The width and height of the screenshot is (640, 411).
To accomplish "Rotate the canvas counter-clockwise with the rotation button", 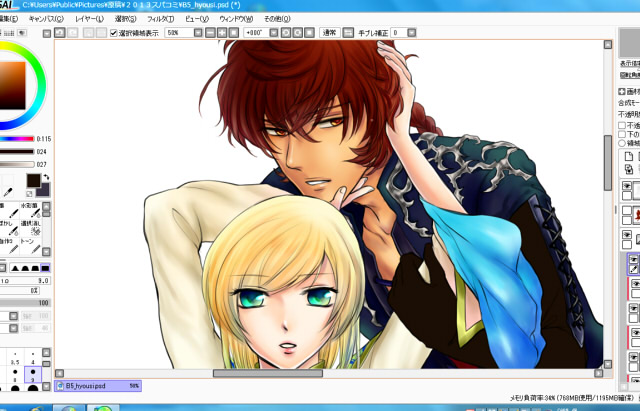I will pos(286,33).
